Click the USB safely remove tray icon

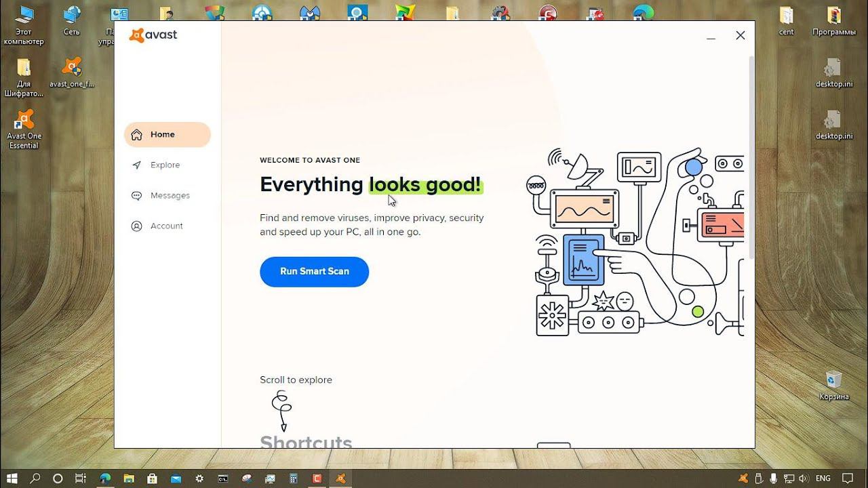click(759, 479)
